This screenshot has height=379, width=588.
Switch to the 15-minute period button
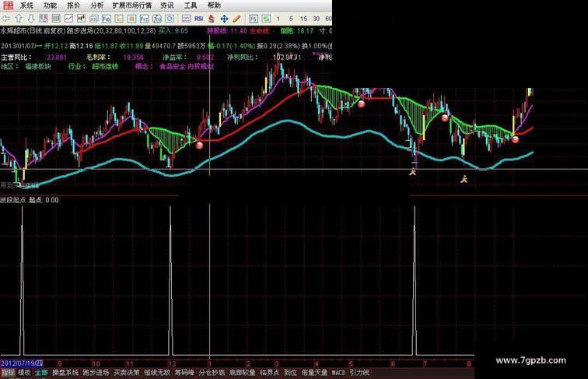(x=303, y=19)
